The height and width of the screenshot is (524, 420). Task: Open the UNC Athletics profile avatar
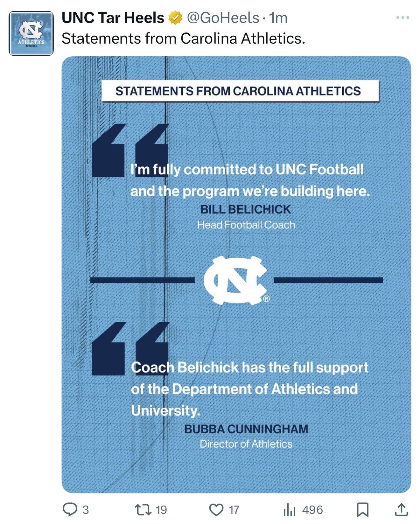[31, 33]
